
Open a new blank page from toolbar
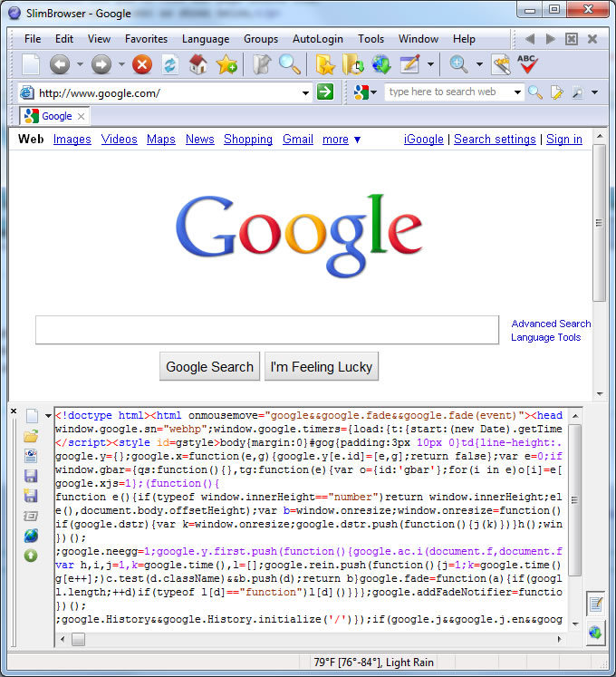(31, 64)
